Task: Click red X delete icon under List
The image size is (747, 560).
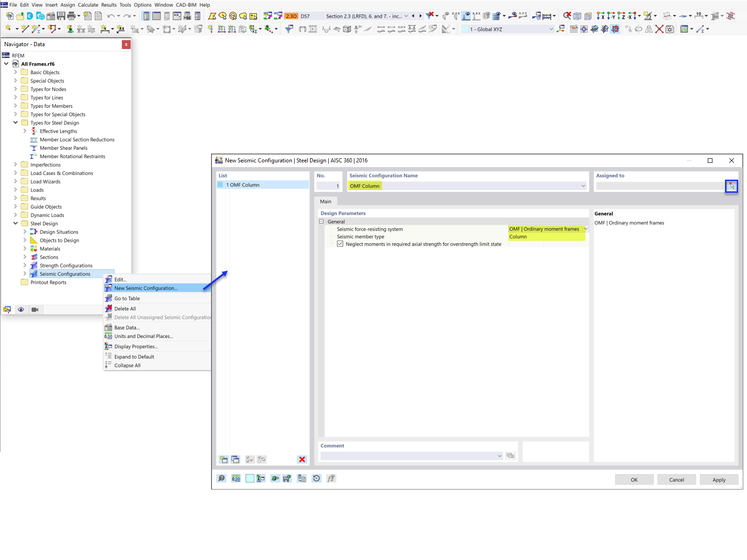Action: (302, 459)
